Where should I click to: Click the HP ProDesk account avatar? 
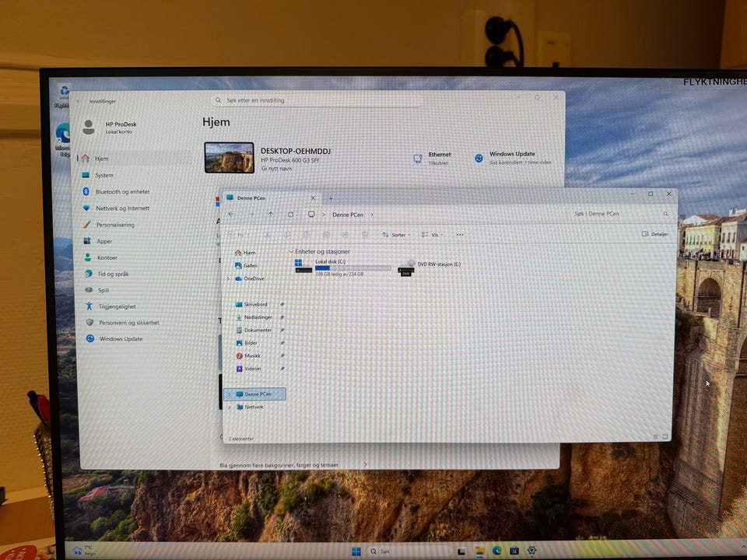coord(89,127)
